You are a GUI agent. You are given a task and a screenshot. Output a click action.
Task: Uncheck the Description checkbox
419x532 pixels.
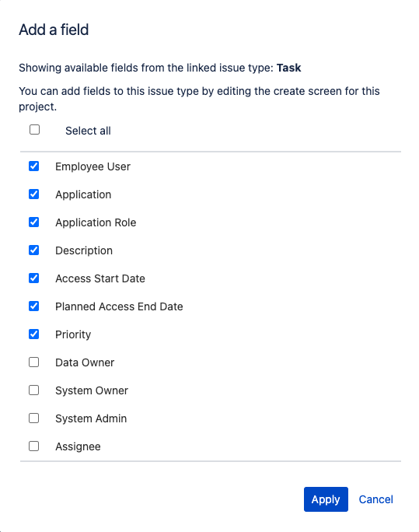[x=34, y=250]
